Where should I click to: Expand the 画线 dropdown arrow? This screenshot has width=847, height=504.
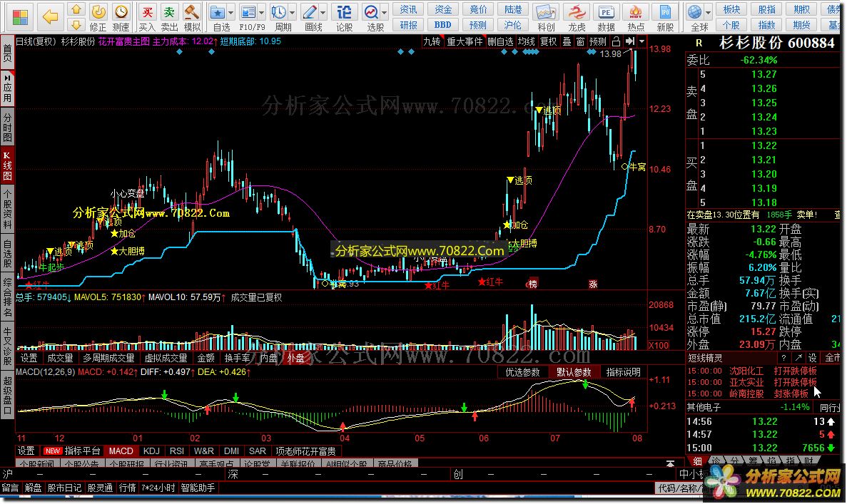(323, 12)
